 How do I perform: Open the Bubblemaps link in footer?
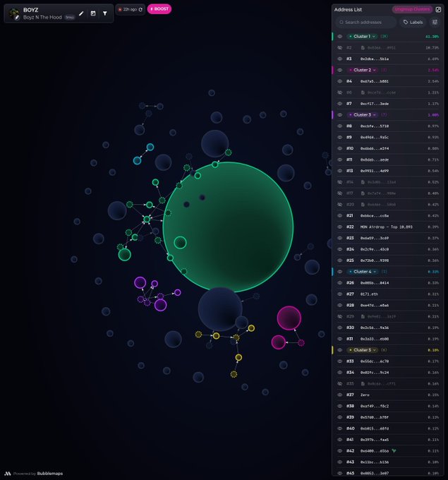click(50, 474)
